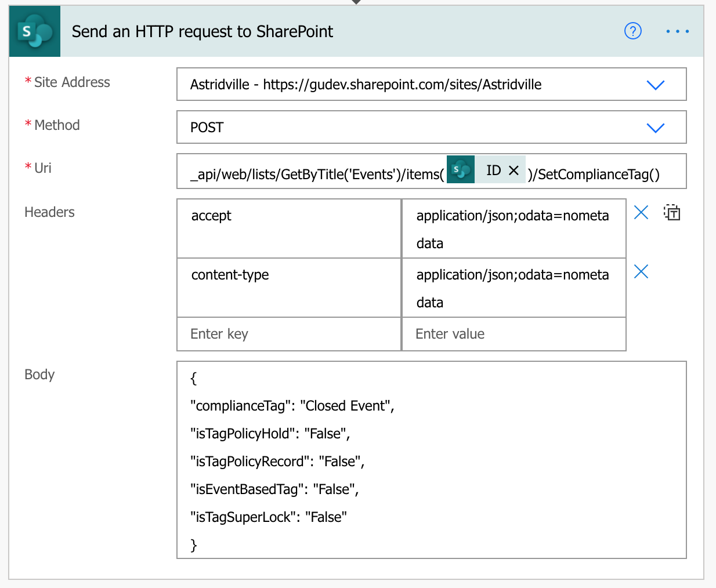The width and height of the screenshot is (716, 588).
Task: Click the "isTagSuperLock": "False" line
Action: click(x=269, y=517)
